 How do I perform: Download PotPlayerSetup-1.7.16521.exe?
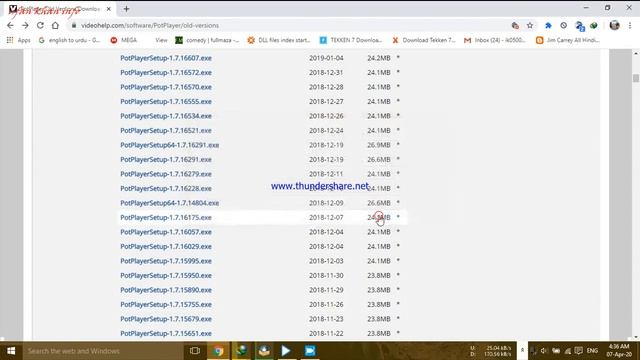pyautogui.click(x=166, y=130)
